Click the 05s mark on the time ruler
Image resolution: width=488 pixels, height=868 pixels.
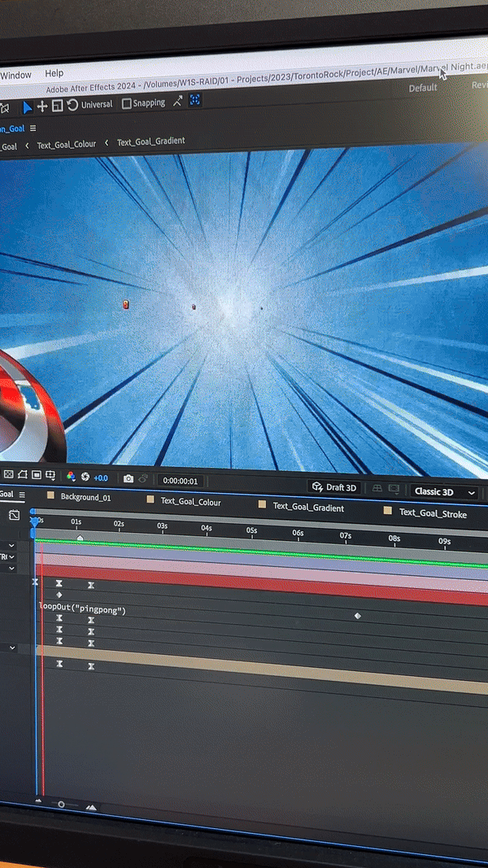click(251, 530)
